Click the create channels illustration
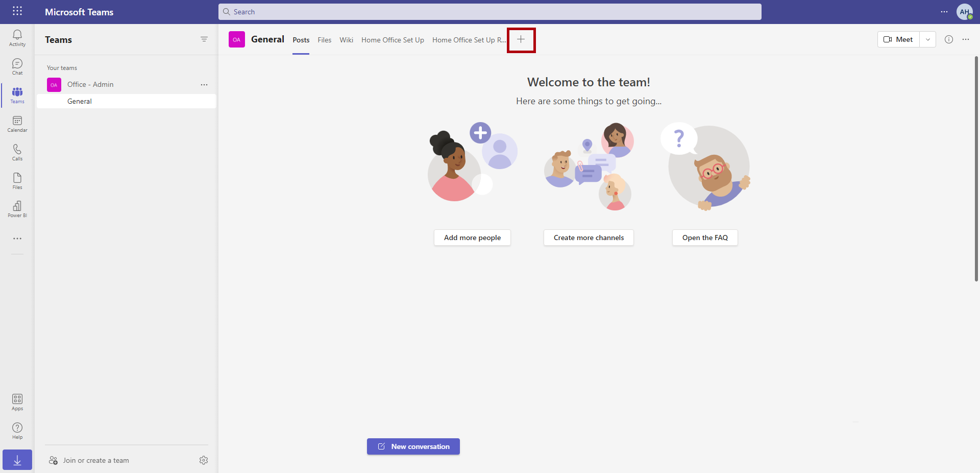The image size is (980, 473). pos(589,166)
